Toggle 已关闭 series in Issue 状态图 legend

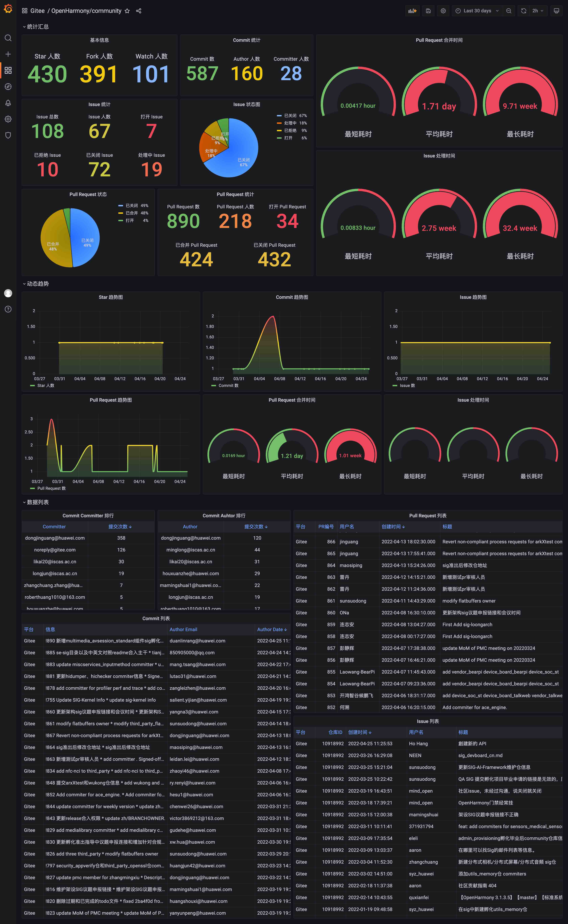click(x=290, y=116)
